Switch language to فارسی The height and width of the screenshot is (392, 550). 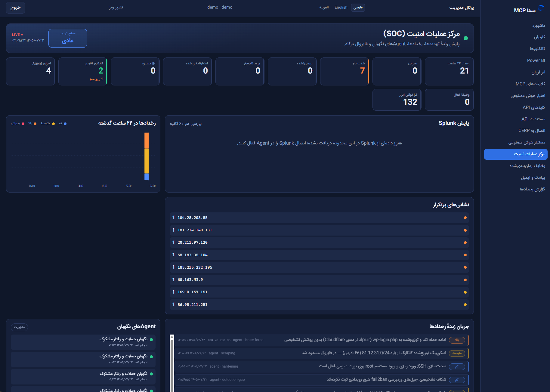(358, 8)
